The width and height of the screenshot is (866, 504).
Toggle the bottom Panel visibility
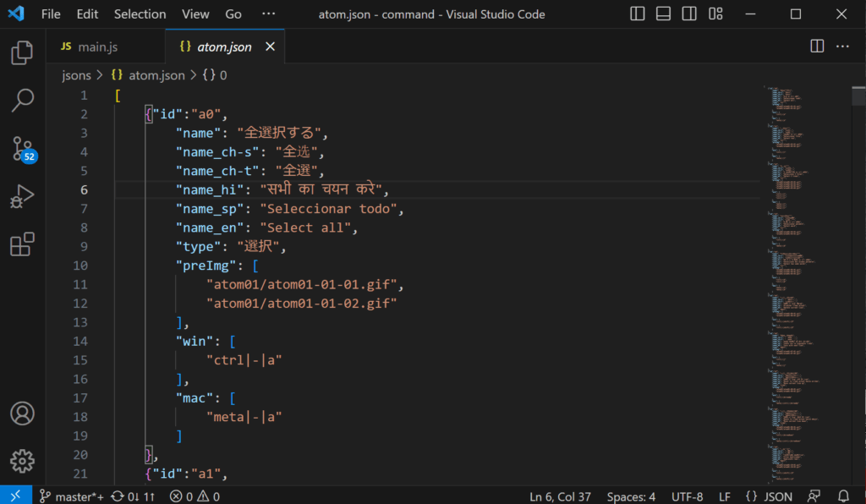662,14
